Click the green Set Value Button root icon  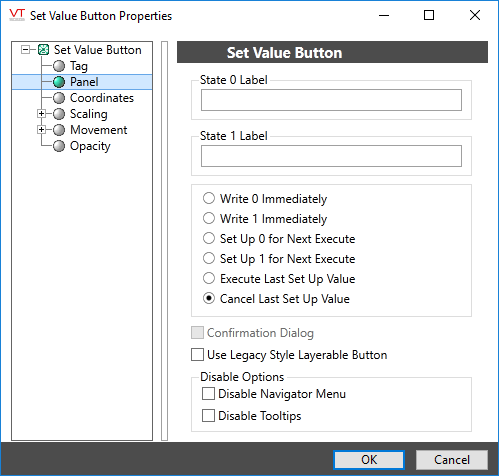tap(43, 50)
